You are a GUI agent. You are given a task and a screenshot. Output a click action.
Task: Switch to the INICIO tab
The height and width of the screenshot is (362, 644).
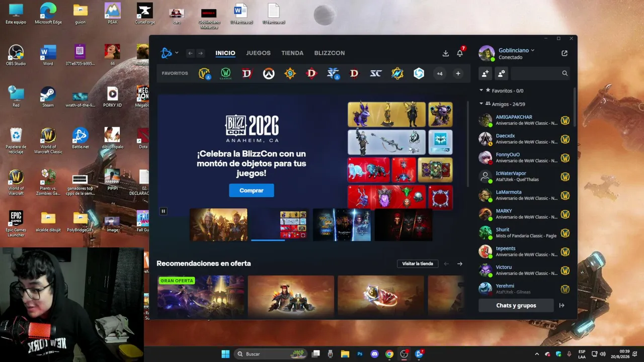coord(225,53)
